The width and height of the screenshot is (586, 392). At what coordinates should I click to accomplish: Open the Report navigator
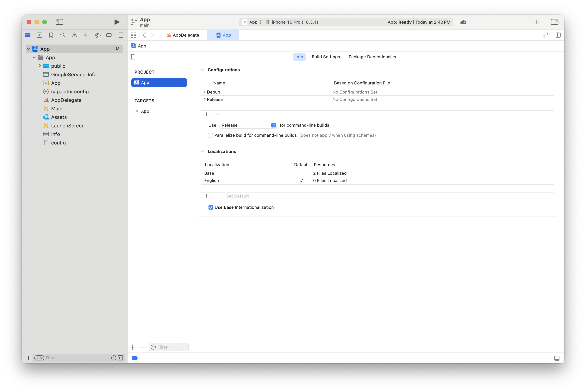click(121, 35)
